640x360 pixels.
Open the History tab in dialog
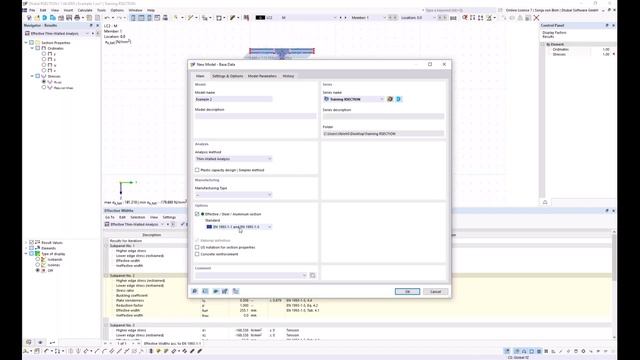point(288,76)
